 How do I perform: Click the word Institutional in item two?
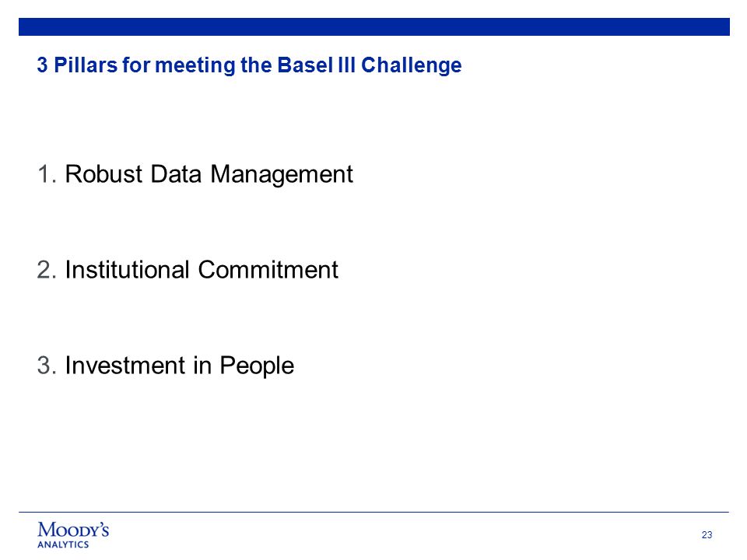point(127,270)
